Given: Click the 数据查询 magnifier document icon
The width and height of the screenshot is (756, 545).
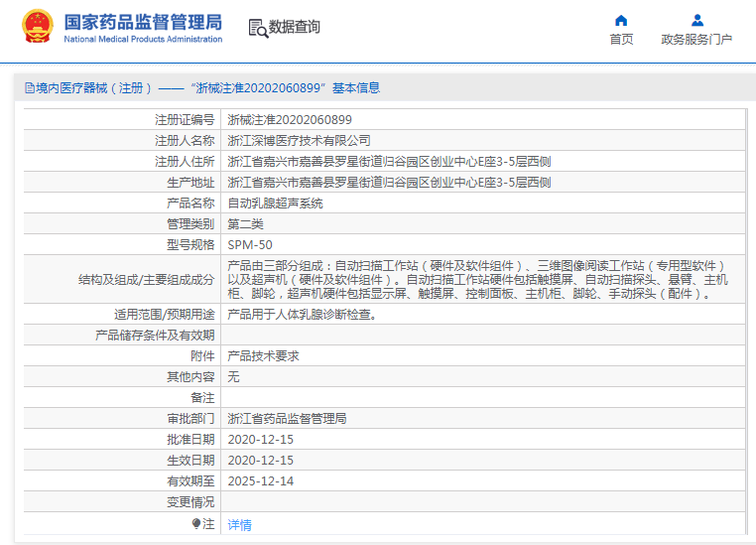Looking at the screenshot, I should point(258,28).
